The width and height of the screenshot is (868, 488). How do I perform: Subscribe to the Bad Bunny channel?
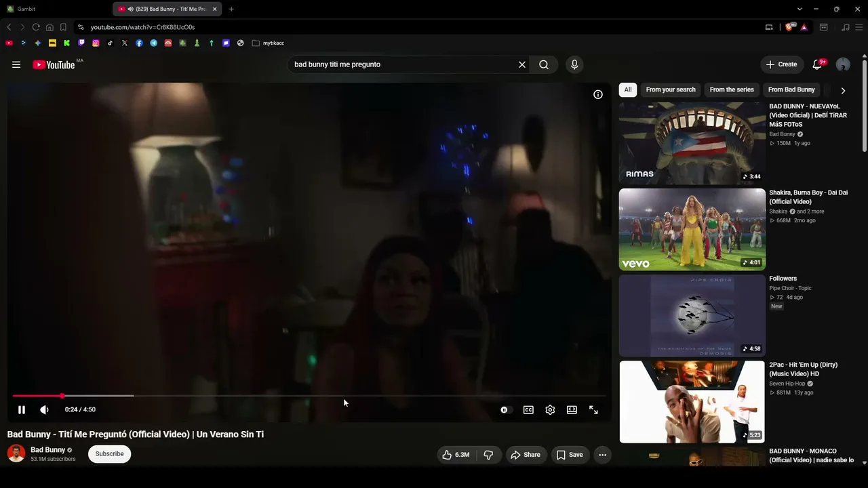[x=109, y=454]
